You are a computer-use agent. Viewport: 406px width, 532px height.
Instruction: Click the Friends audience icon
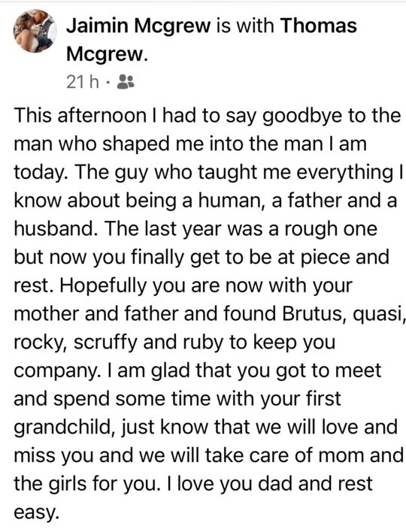click(126, 82)
